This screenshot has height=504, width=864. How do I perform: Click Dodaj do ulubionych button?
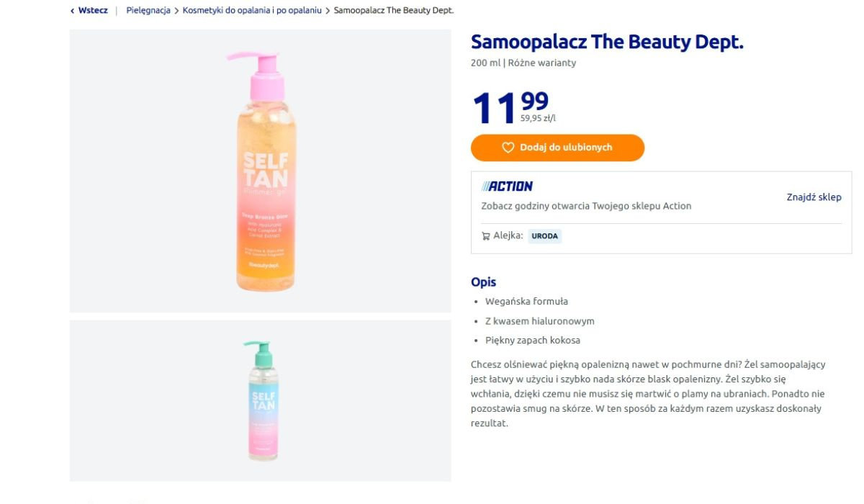click(x=558, y=148)
